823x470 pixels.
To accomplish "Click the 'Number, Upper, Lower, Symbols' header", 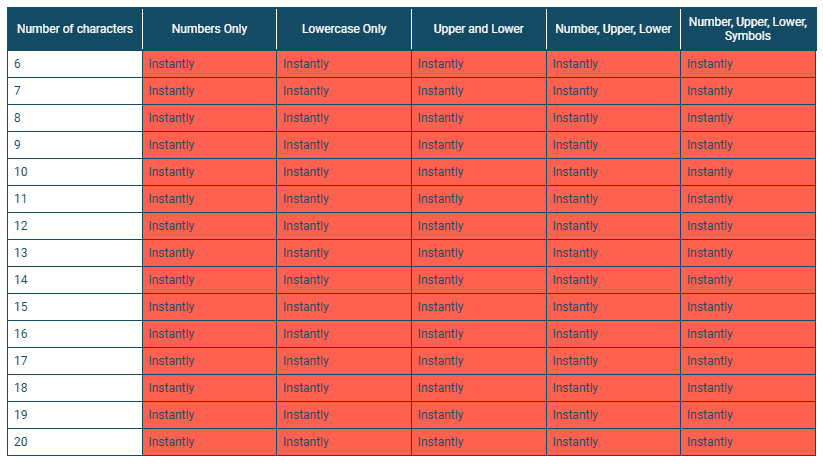I will click(x=748, y=29).
